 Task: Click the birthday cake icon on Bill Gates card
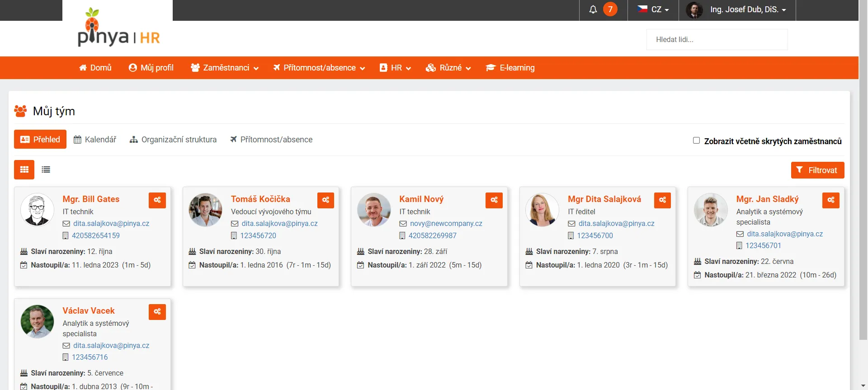(x=24, y=251)
